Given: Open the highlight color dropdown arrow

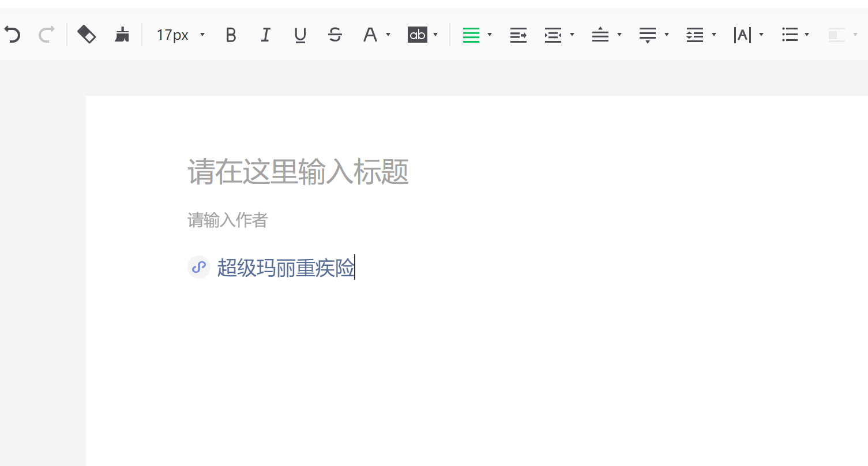Looking at the screenshot, I should pos(435,35).
